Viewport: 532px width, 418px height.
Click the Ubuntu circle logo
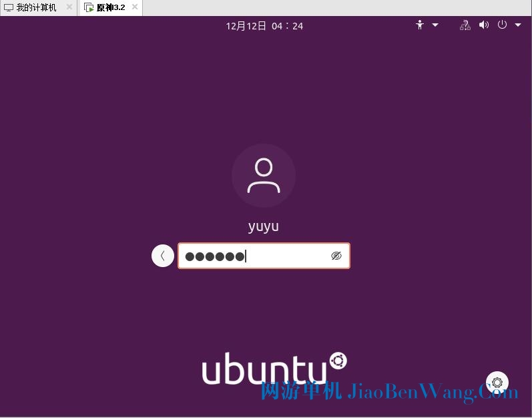[x=338, y=361]
